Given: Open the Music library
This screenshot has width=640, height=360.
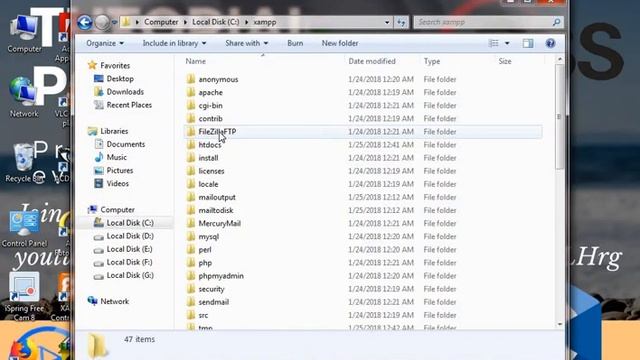Looking at the screenshot, I should coord(116,157).
